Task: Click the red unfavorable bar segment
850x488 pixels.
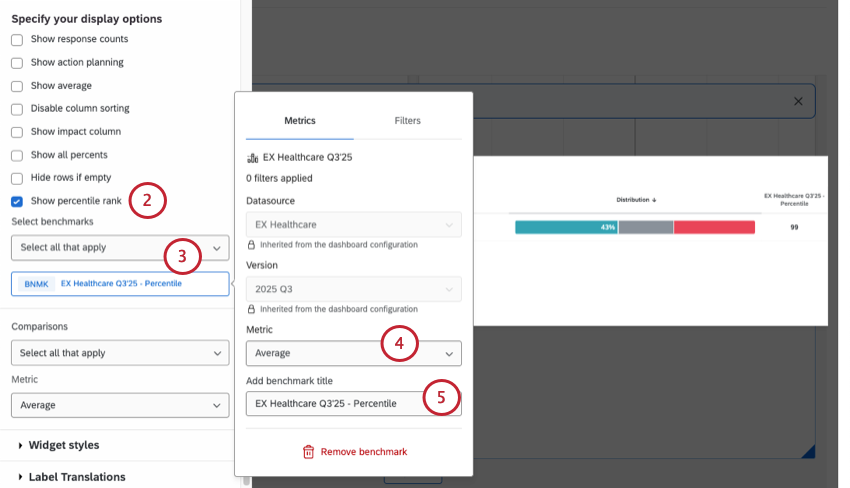Action: point(714,227)
